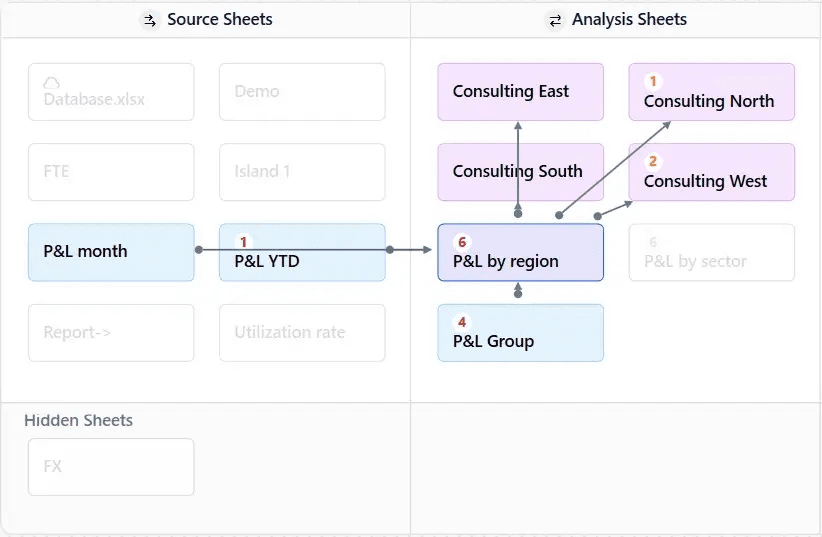Click the Utilization rate sheet box
The image size is (822, 537).
point(302,332)
